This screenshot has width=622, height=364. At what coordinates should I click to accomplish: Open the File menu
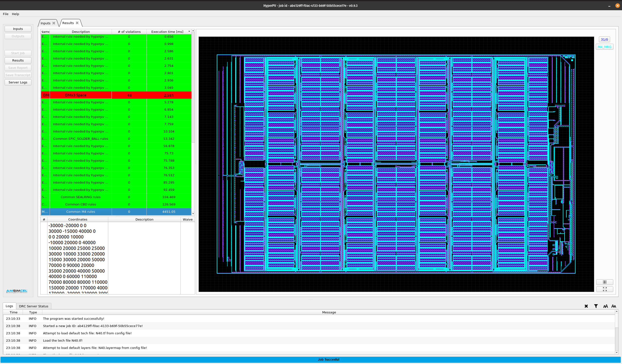click(x=6, y=14)
